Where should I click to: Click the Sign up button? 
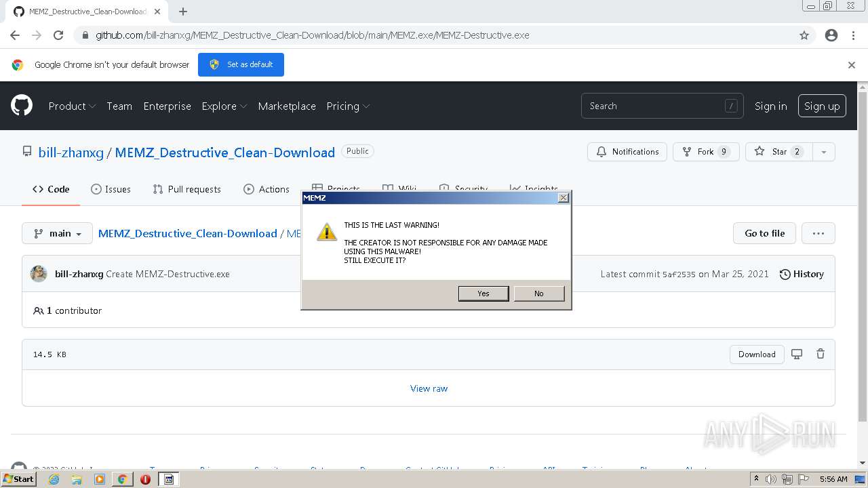coord(822,106)
